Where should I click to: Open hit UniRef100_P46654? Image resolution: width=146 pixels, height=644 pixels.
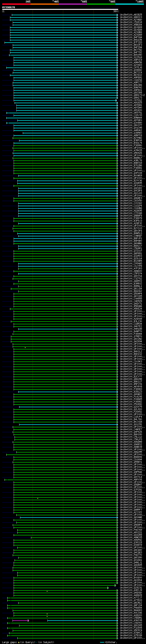click(131, 607)
